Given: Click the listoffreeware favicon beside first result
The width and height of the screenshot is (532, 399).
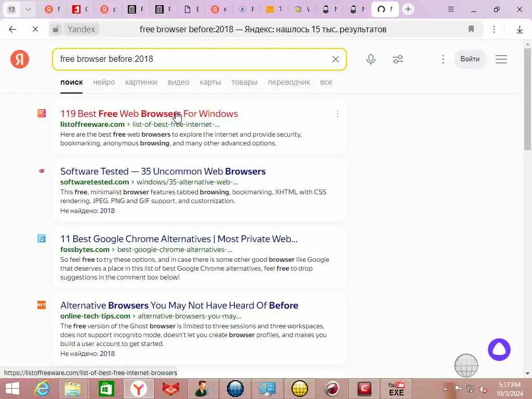Looking at the screenshot, I should pyautogui.click(x=42, y=113).
